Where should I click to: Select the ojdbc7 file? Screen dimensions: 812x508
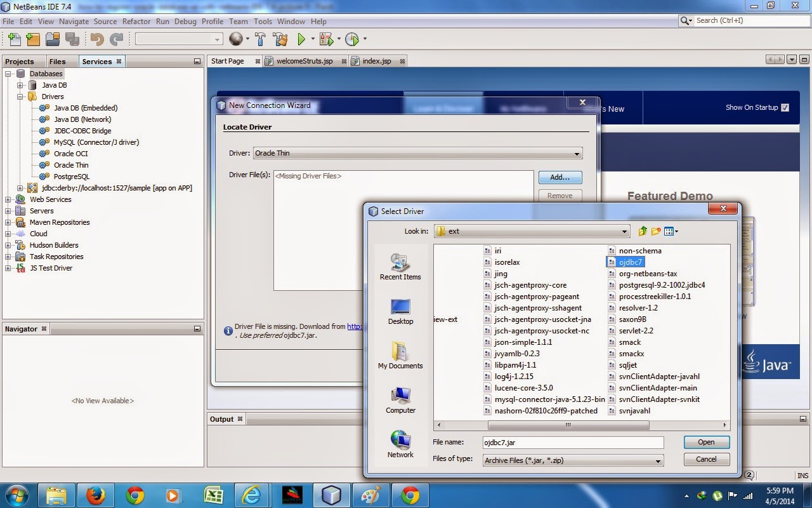click(631, 262)
